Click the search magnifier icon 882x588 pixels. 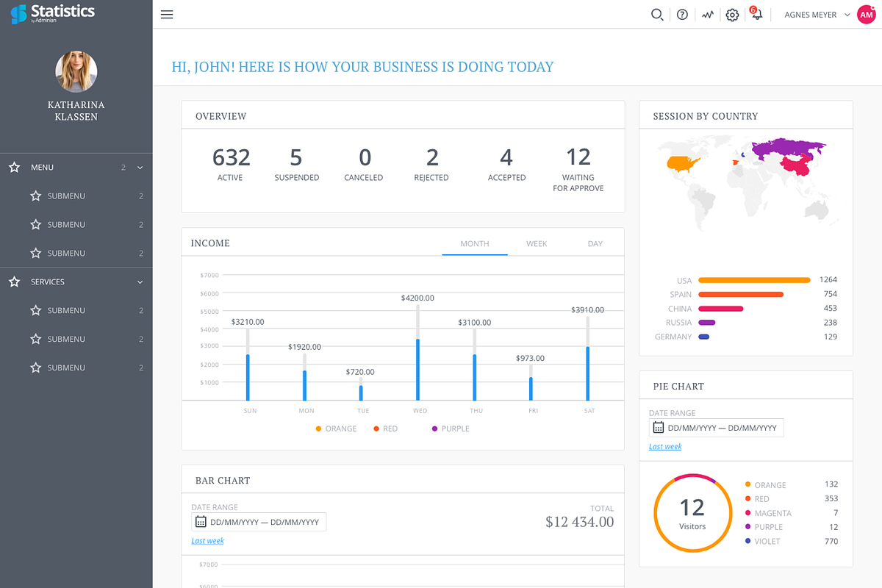pos(657,15)
